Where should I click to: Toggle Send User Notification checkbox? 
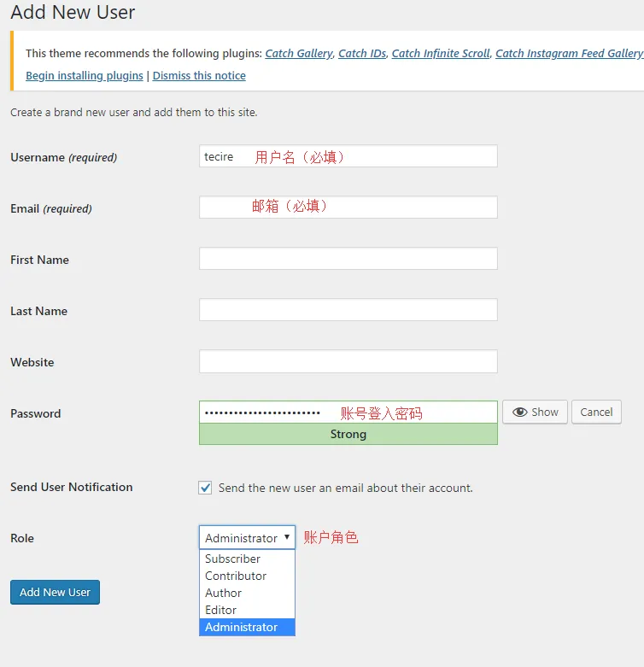pyautogui.click(x=205, y=488)
